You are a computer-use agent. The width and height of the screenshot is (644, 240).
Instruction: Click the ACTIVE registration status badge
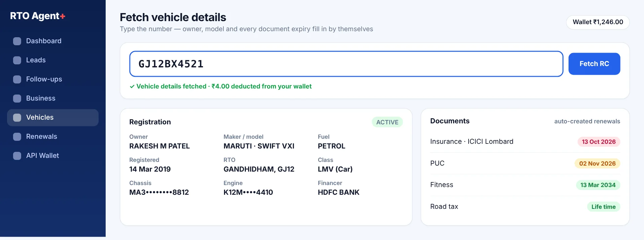(387, 122)
